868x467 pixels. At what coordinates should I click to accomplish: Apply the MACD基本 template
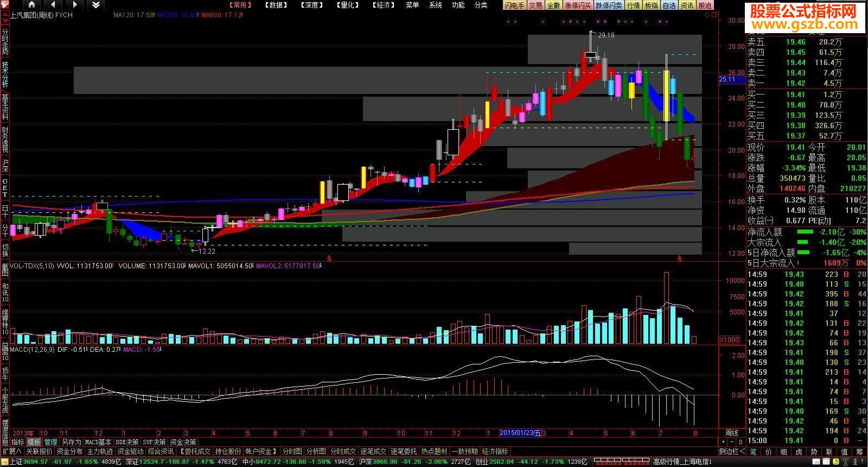(98, 442)
